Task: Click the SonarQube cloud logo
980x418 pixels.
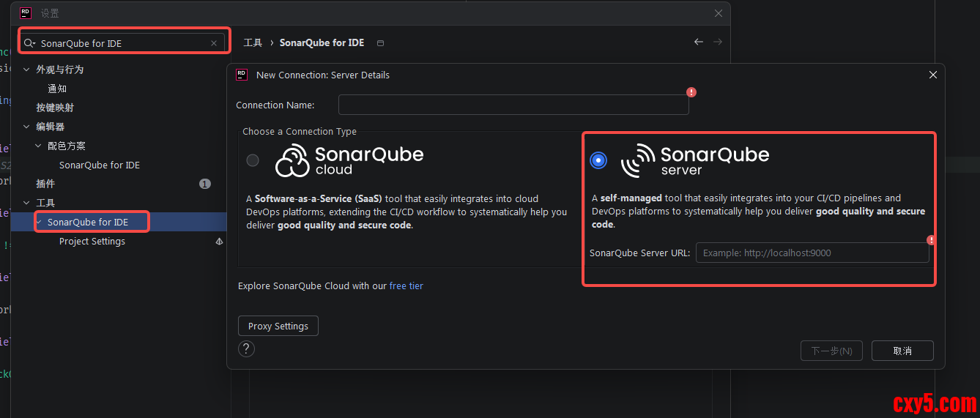Action: (x=349, y=160)
